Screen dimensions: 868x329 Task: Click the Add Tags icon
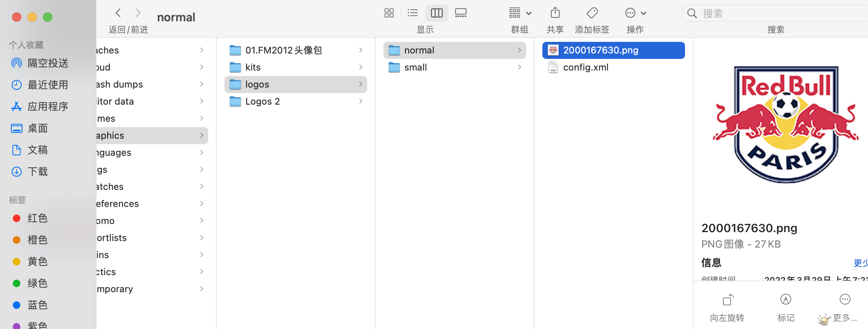(592, 13)
